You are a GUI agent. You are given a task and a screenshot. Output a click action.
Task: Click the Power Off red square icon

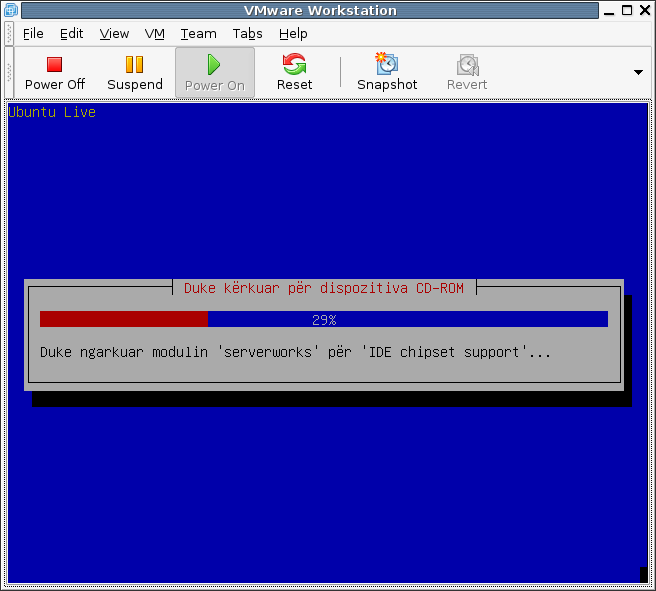tap(54, 65)
